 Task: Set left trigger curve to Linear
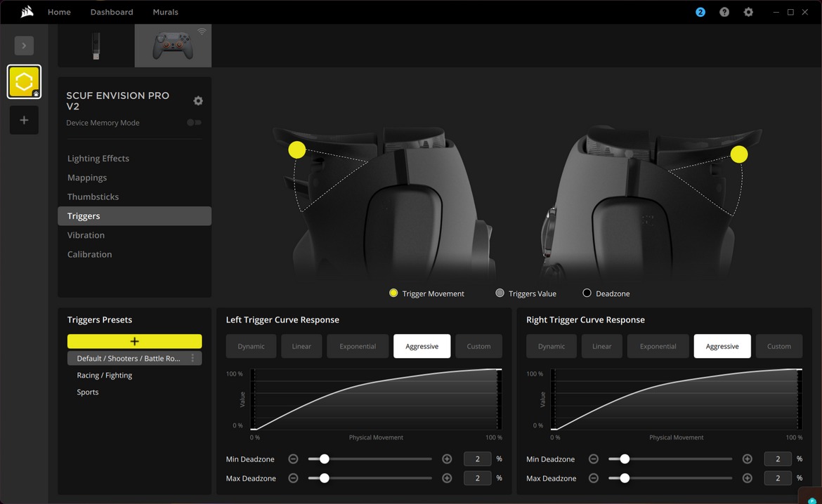tap(301, 346)
